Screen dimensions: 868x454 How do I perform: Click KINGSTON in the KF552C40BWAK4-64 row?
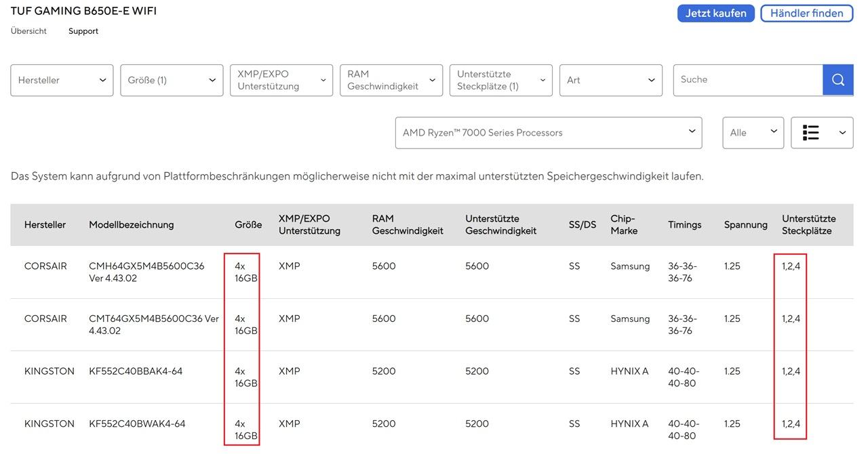(50, 424)
